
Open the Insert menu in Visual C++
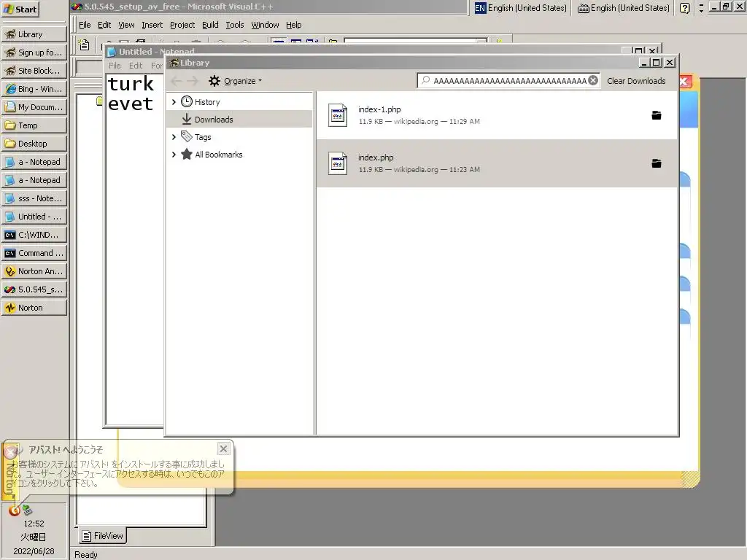pos(152,25)
